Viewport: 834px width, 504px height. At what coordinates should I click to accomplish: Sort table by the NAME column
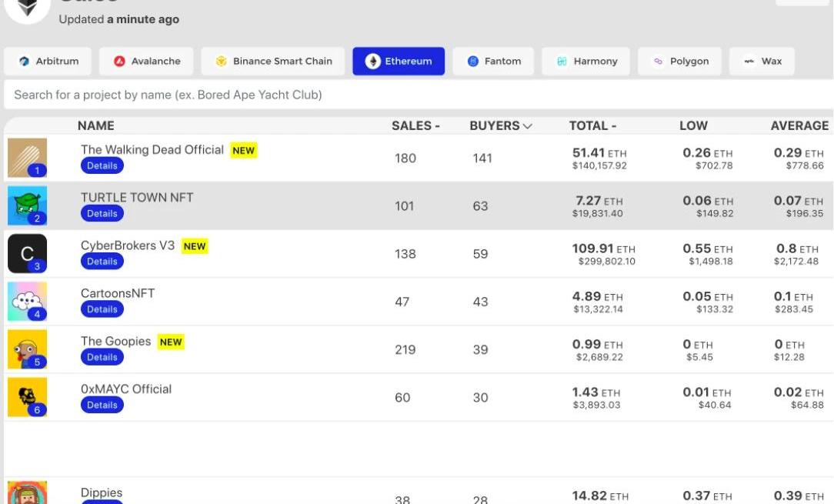[95, 125]
